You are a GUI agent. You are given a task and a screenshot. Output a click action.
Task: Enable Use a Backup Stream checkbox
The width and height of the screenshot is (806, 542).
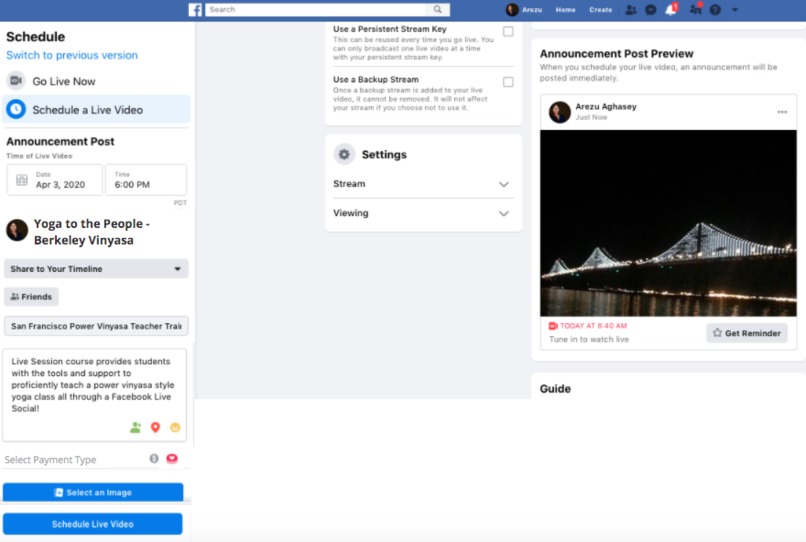508,82
